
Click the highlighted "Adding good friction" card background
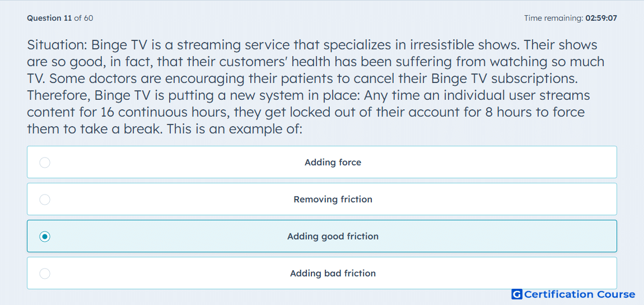click(493, 237)
